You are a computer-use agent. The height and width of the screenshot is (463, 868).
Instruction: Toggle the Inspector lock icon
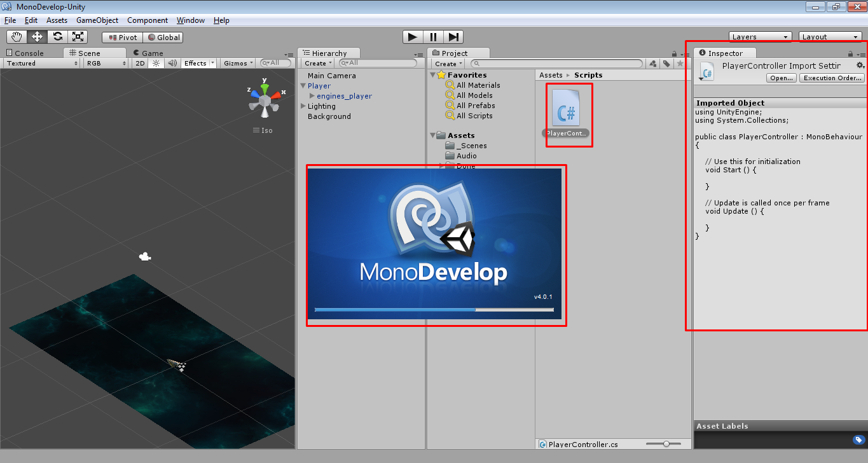[x=850, y=54]
